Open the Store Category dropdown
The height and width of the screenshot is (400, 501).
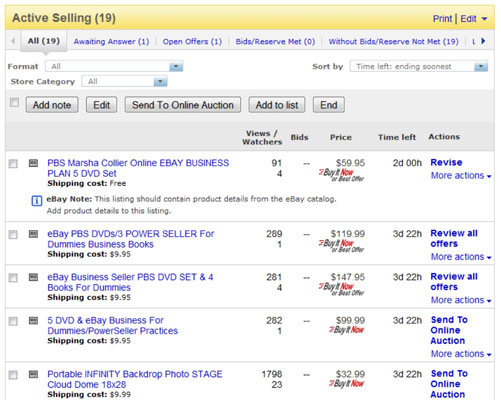click(125, 81)
